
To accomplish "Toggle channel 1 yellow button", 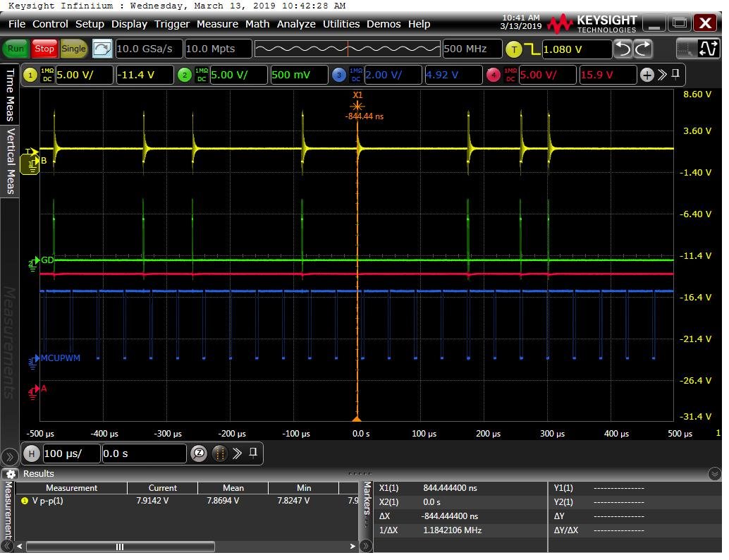I will (x=30, y=75).
